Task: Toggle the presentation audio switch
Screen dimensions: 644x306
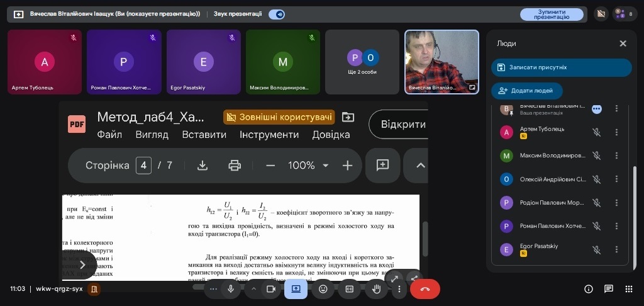Action: click(277, 14)
